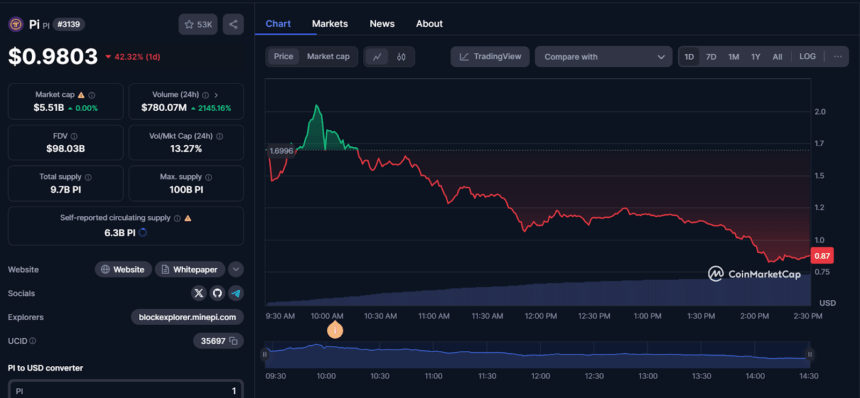Click the 100B PI max supply value
The height and width of the screenshot is (398, 860).
click(x=186, y=190)
